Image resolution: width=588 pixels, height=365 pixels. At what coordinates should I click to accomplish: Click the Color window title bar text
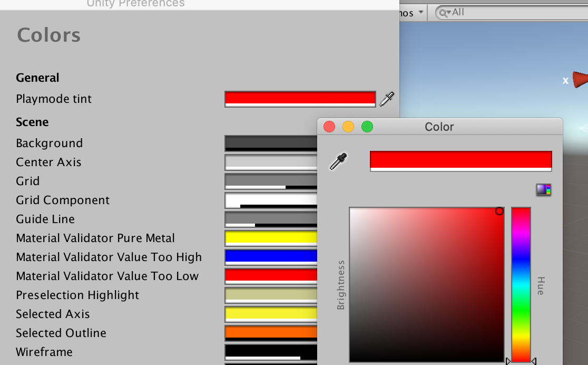pyautogui.click(x=439, y=127)
